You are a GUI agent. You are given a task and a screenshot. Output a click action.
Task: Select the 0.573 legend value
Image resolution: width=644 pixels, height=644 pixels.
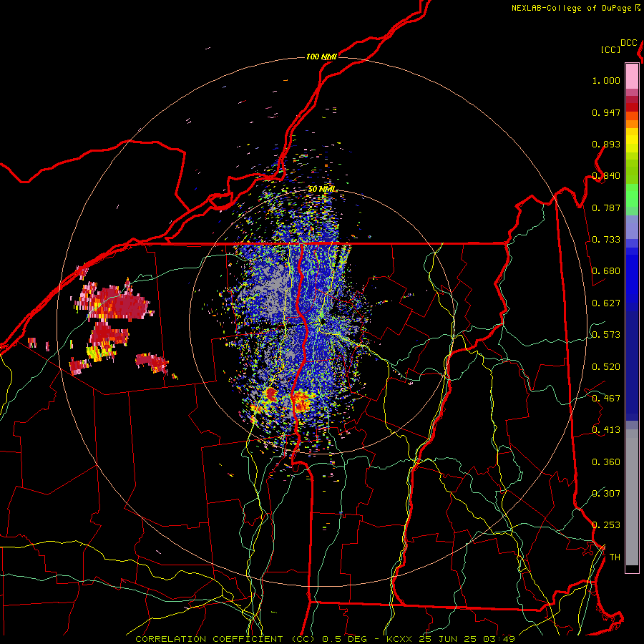[606, 335]
